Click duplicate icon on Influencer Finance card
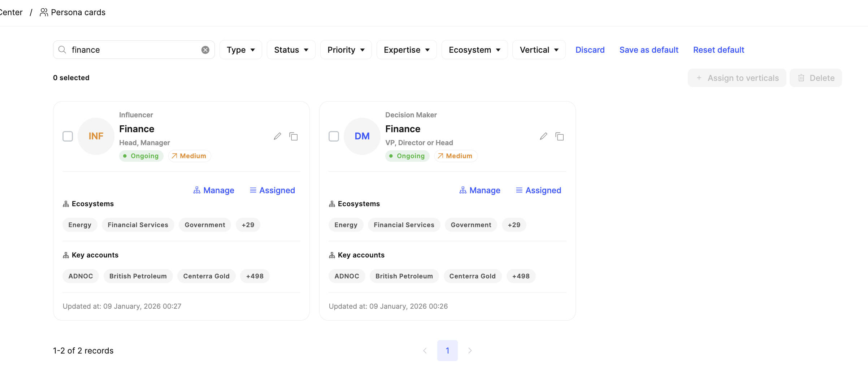This screenshot has height=390, width=868. coord(294,136)
